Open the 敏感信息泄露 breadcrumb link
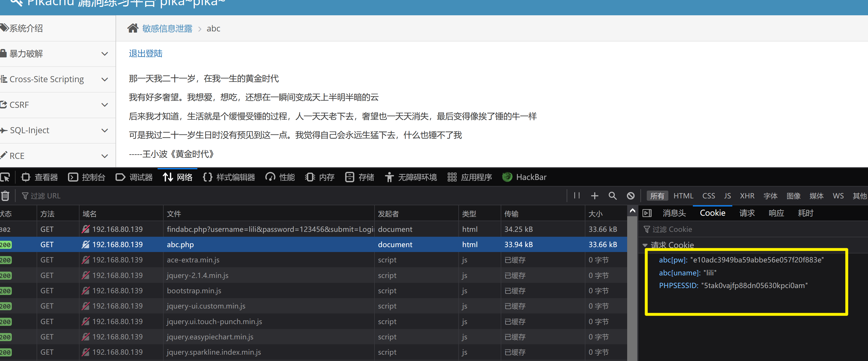This screenshot has height=361, width=868. pyautogui.click(x=167, y=29)
